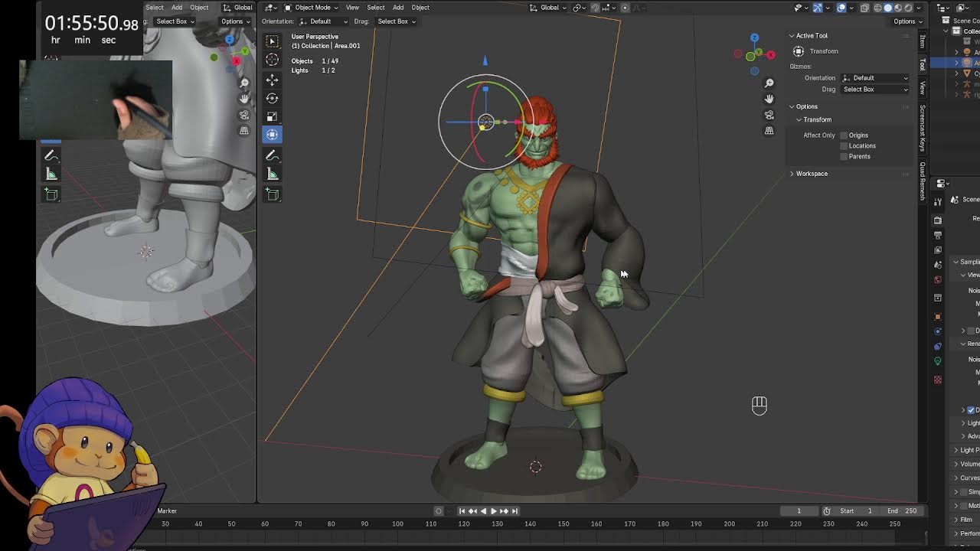Open sidebar Drag Select Box dropdown
Screen dimensions: 980x551
pyautogui.click(x=875, y=90)
